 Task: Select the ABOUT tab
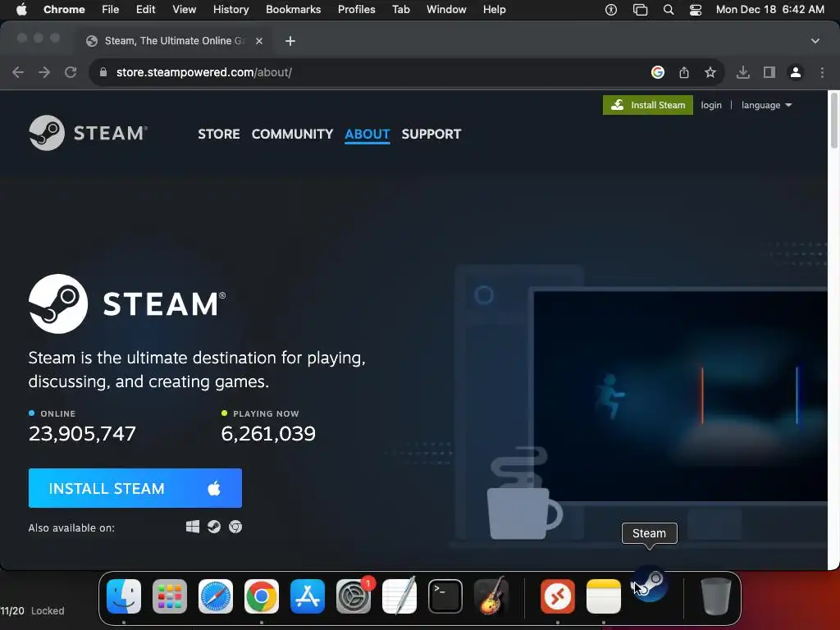(367, 134)
